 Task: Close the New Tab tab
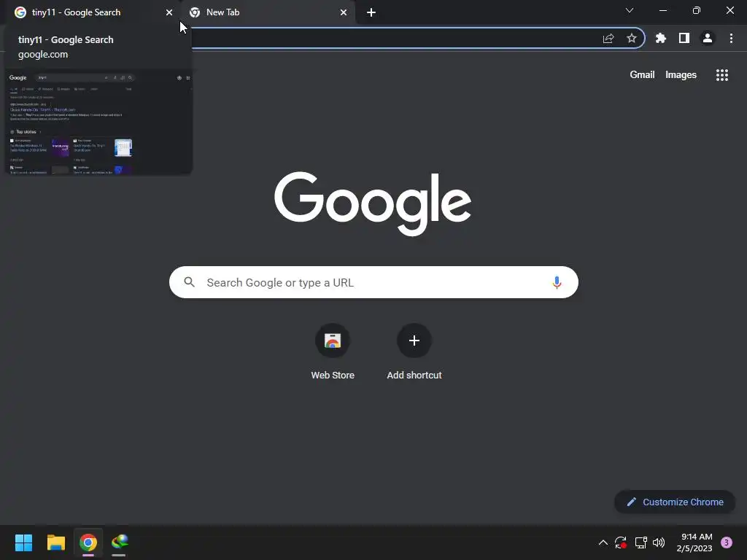[x=344, y=12]
